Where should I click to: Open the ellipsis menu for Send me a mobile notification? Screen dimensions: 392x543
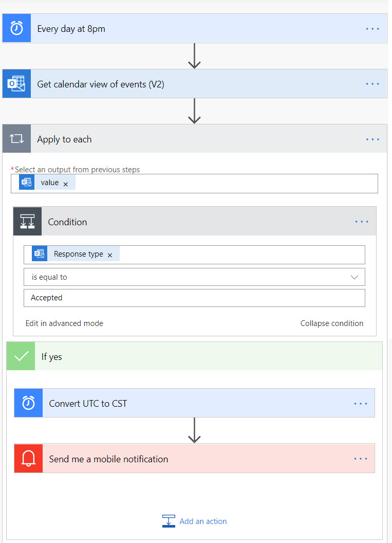(361, 459)
